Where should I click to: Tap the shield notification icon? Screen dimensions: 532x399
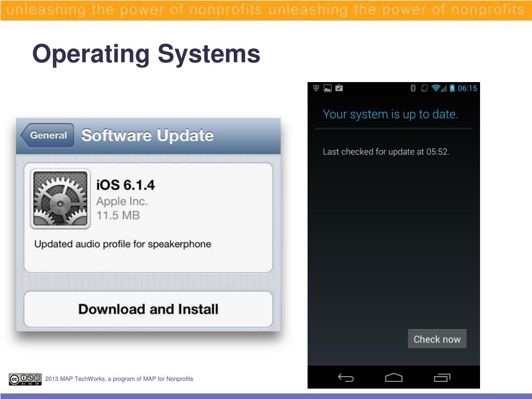click(316, 88)
